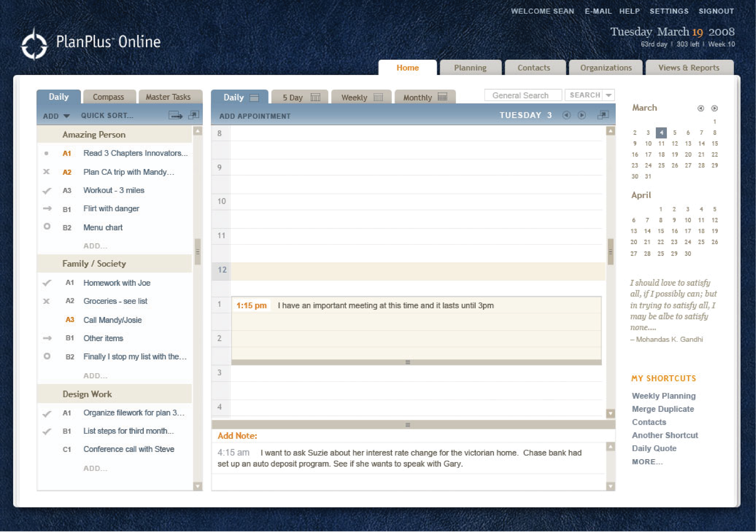This screenshot has height=532, width=756.
Task: Open the SEARCH options dropdown arrow
Action: [609, 95]
